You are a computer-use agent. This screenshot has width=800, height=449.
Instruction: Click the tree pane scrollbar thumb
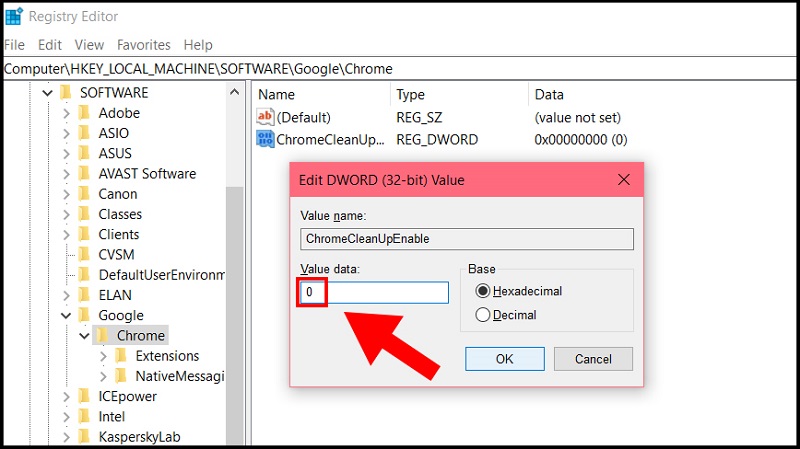coord(234,315)
